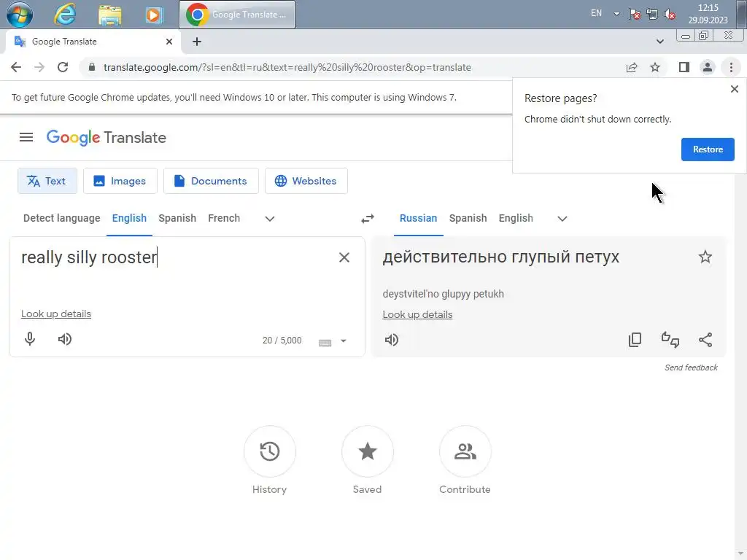
Task: Expand the source language list
Action: point(270,219)
